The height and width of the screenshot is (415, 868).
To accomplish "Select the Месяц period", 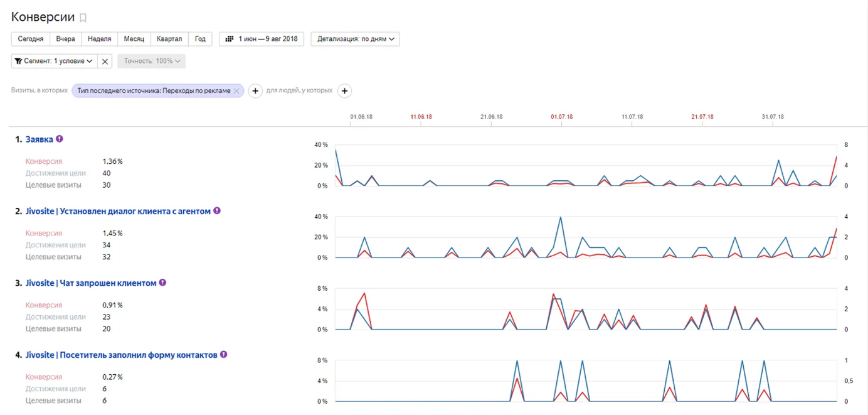I will point(134,39).
